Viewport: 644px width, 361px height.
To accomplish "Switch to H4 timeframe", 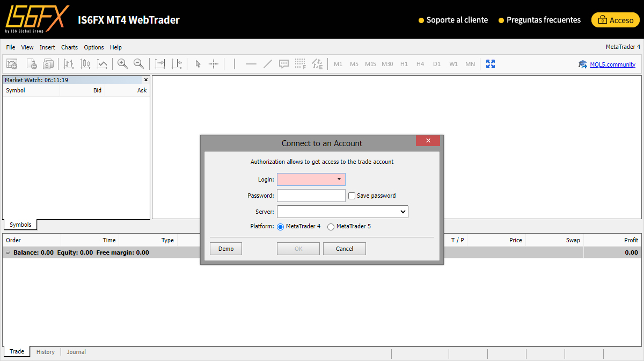I will 420,64.
